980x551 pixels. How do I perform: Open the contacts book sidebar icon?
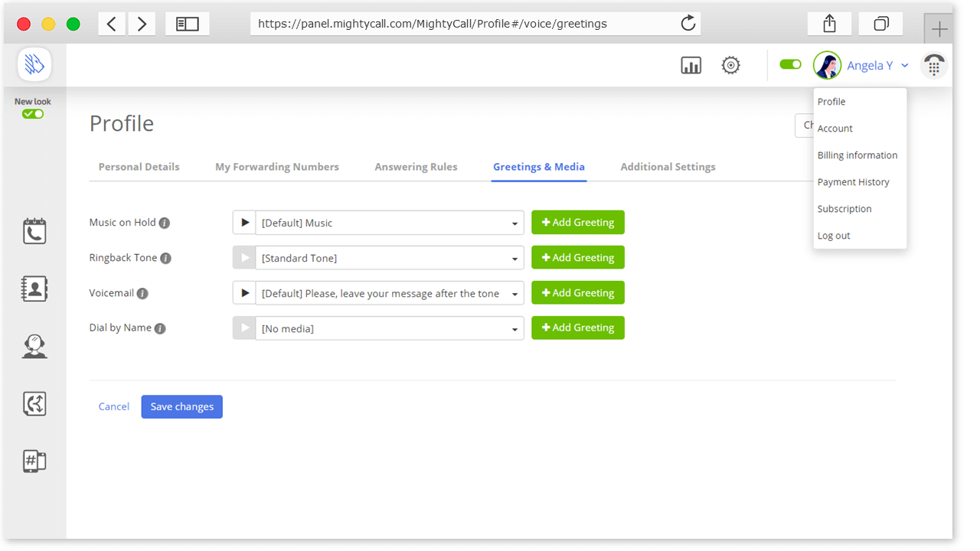click(34, 289)
